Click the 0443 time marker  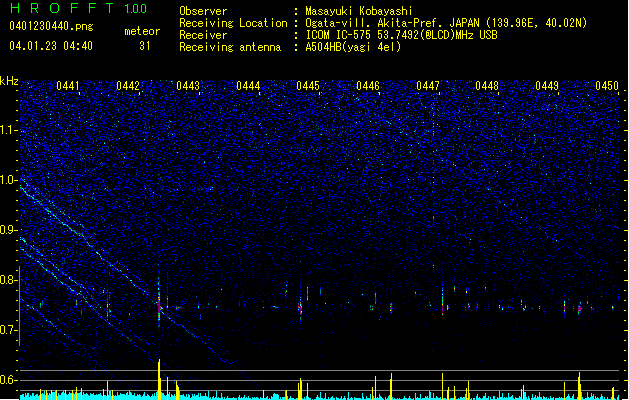[x=188, y=86]
